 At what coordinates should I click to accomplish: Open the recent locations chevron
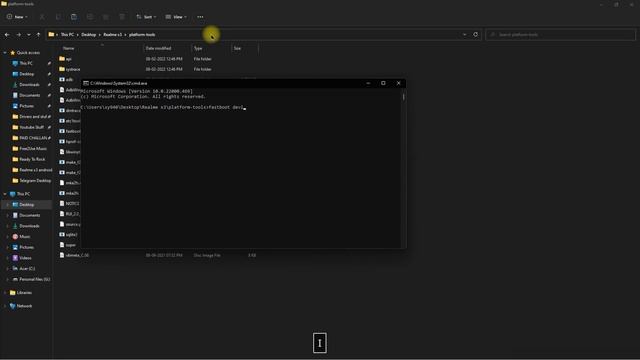click(29, 35)
